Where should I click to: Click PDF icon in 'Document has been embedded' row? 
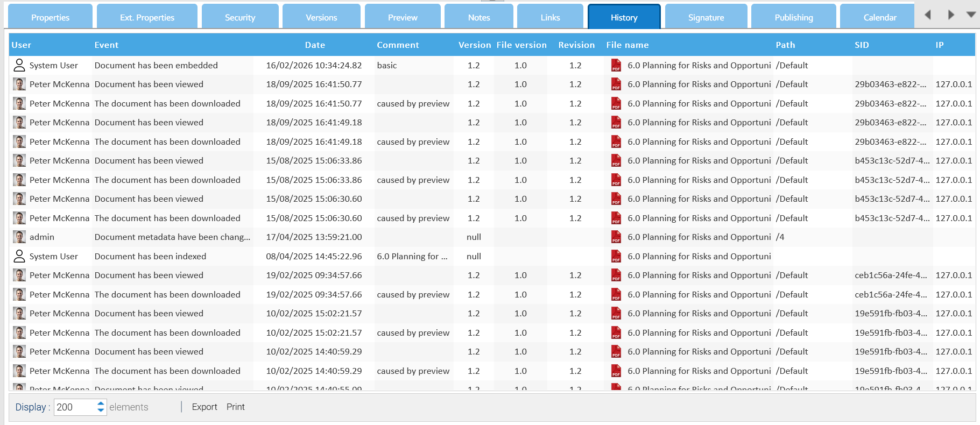[616, 65]
